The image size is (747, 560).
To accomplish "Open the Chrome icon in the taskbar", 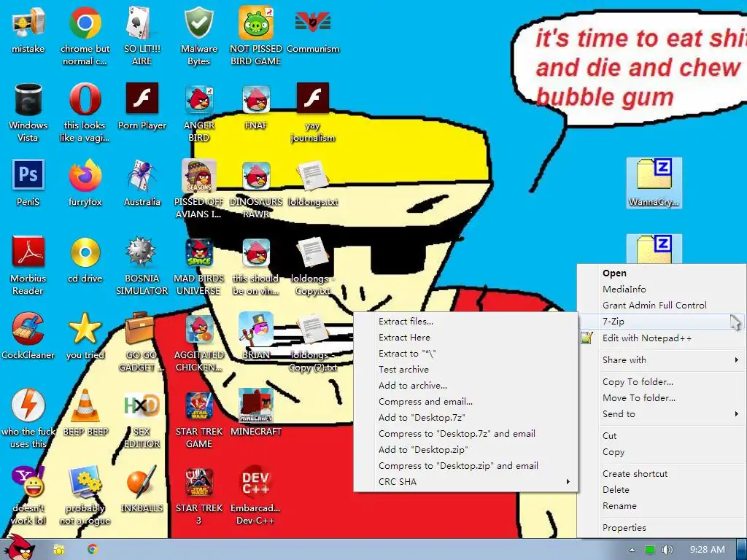I will 93,549.
